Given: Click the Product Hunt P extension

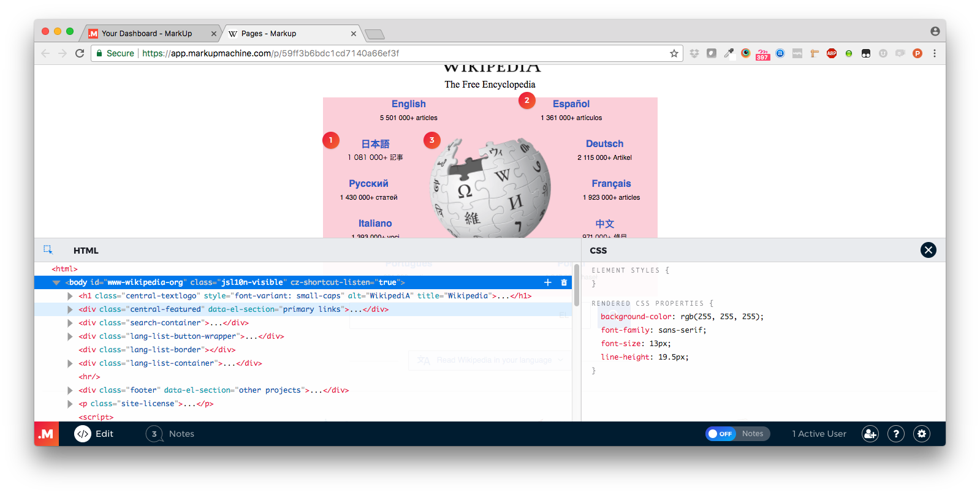Looking at the screenshot, I should pos(917,53).
